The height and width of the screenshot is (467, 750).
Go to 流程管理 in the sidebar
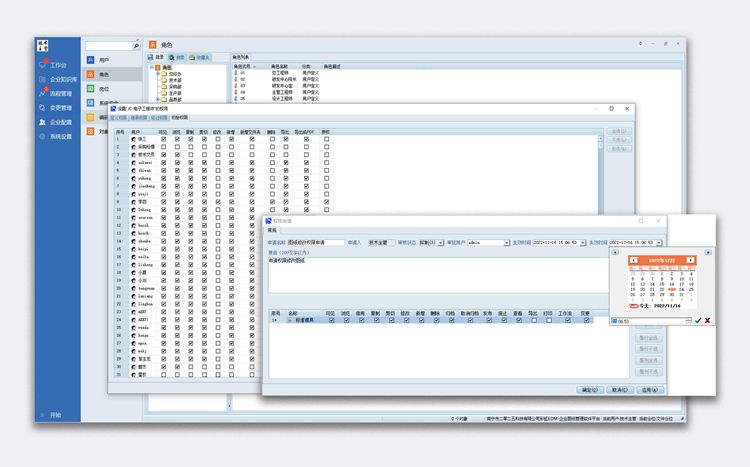[59, 93]
